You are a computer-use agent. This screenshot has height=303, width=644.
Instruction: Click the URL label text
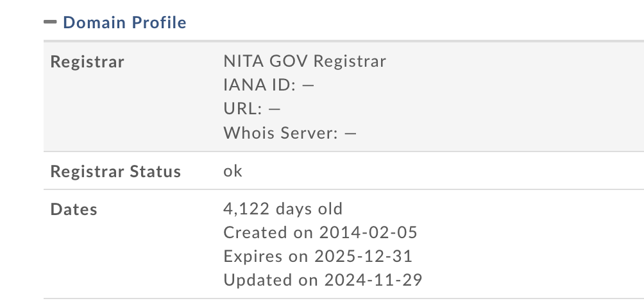coord(242,108)
